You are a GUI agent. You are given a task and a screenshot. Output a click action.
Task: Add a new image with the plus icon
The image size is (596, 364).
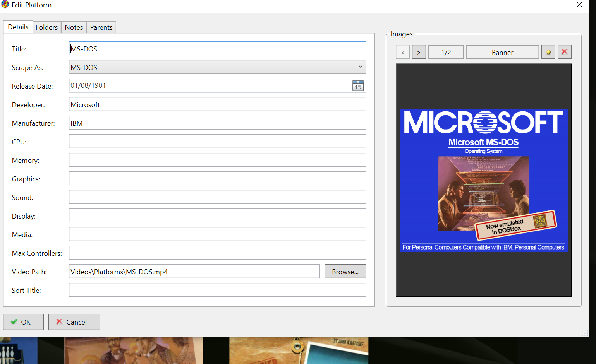(548, 52)
